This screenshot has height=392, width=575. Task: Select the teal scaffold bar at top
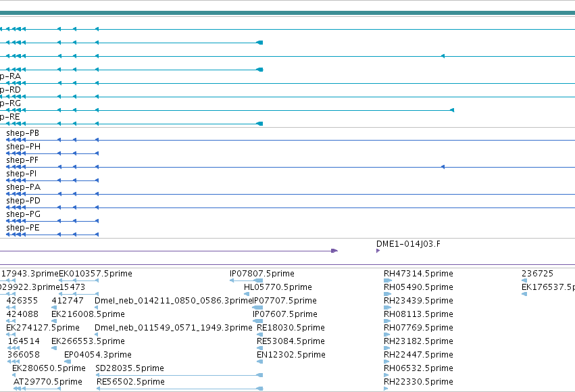coord(288,13)
